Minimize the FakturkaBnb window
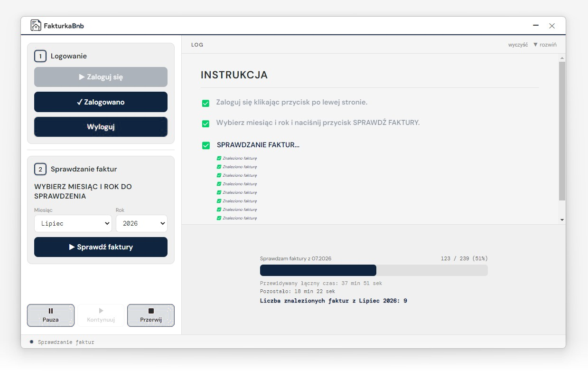Viewport: 588px width, 371px height. [536, 26]
